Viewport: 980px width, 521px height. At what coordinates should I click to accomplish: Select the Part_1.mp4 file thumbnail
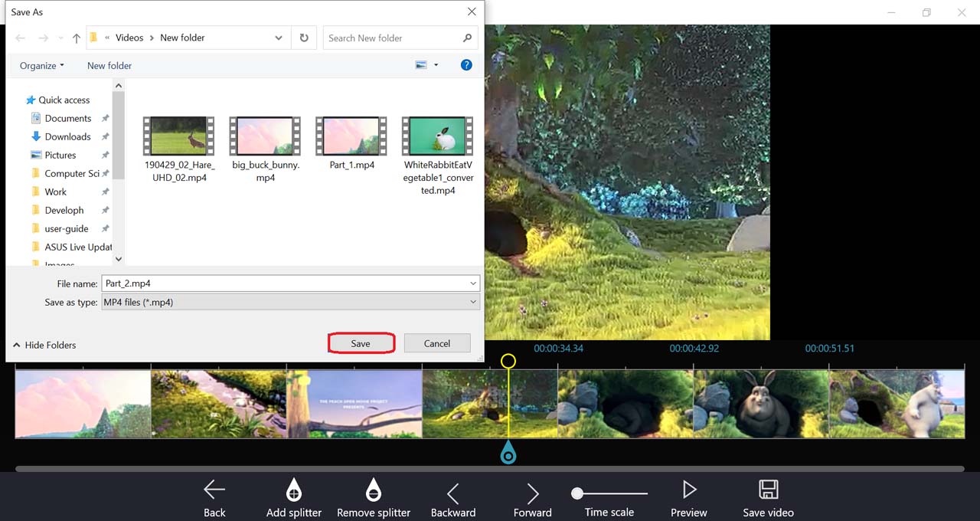[x=351, y=136]
